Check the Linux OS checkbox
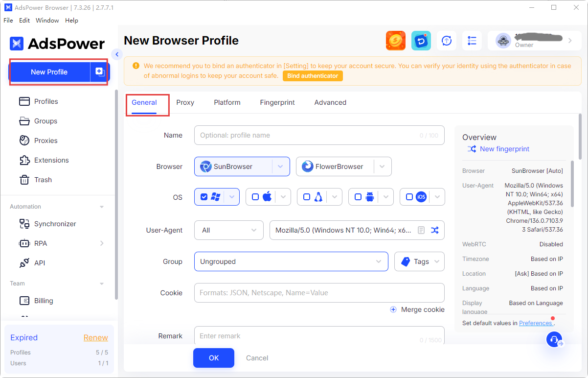Screen dimensions: 588x378 pyautogui.click(x=307, y=197)
